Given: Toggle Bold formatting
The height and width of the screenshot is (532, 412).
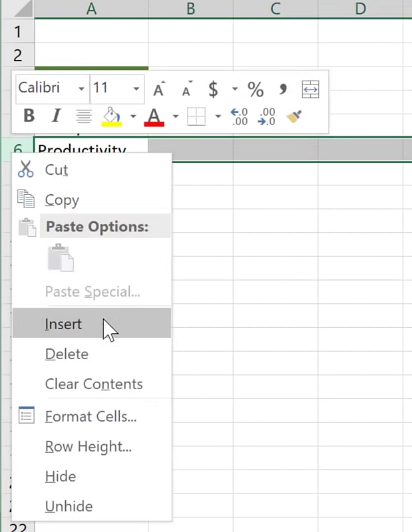Looking at the screenshot, I should (x=29, y=116).
